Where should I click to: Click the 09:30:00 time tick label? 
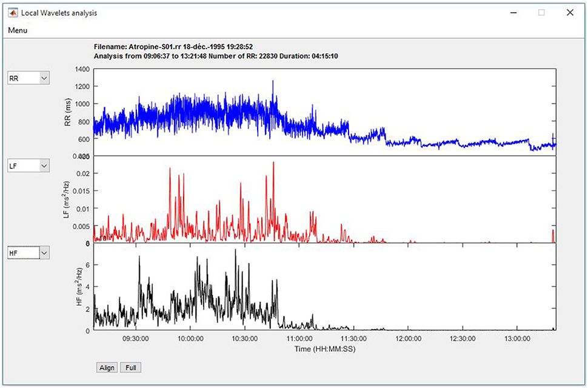(x=136, y=338)
